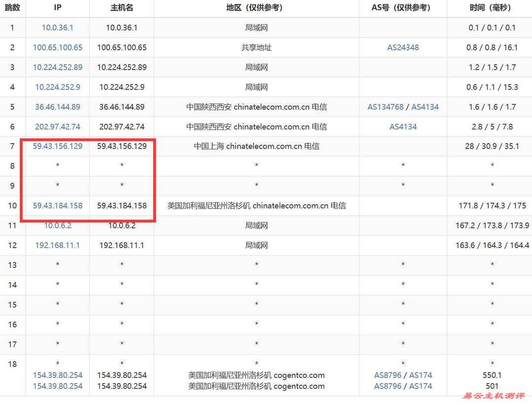Click the 跳数 column header
The image size is (532, 405).
point(12,8)
